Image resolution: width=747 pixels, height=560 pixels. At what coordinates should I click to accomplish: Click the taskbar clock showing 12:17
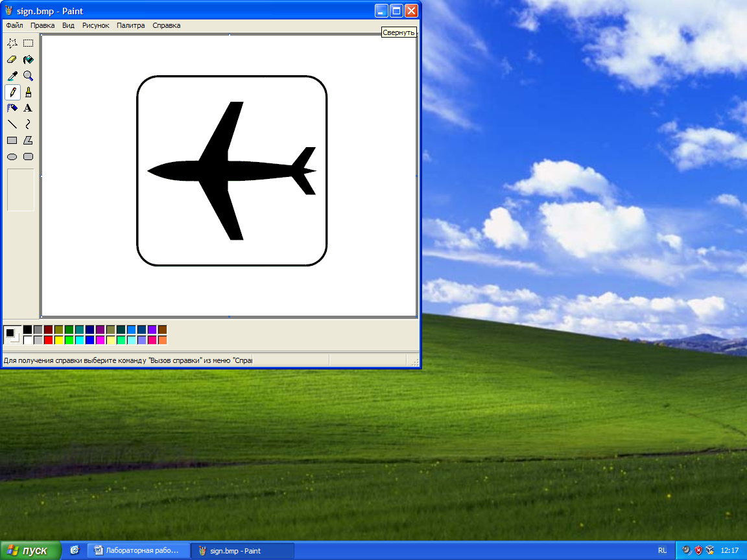point(729,550)
